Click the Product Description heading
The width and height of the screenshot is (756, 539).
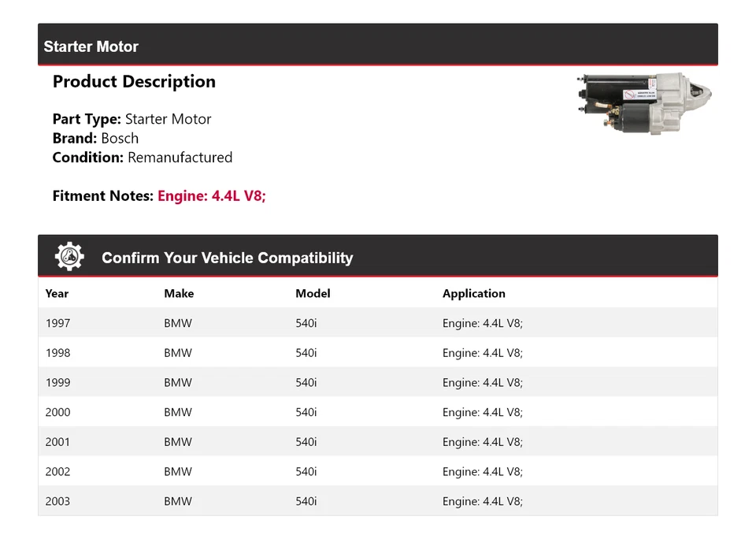tap(134, 82)
